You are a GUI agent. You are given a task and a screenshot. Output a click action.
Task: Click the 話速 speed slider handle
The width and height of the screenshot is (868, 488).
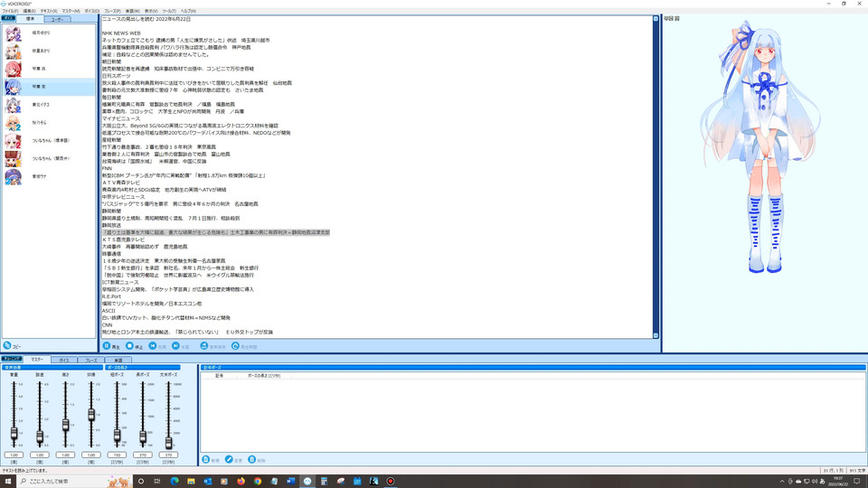(x=40, y=436)
